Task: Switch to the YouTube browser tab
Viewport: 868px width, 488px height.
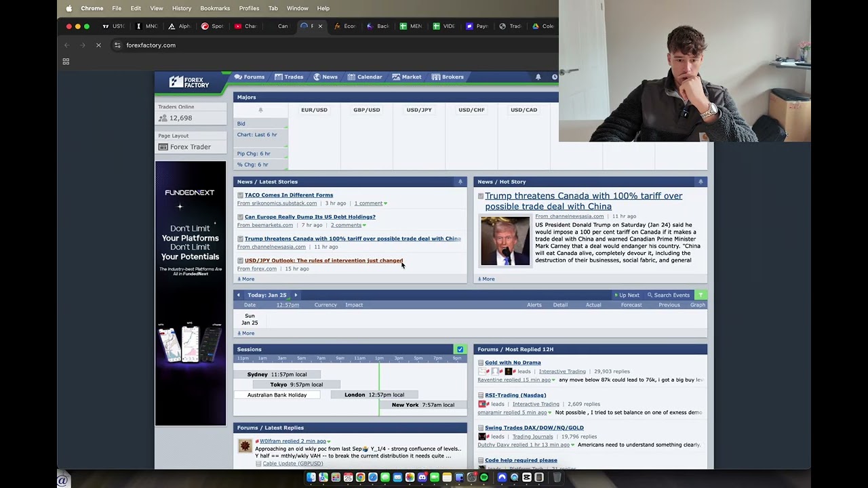Action: click(245, 26)
